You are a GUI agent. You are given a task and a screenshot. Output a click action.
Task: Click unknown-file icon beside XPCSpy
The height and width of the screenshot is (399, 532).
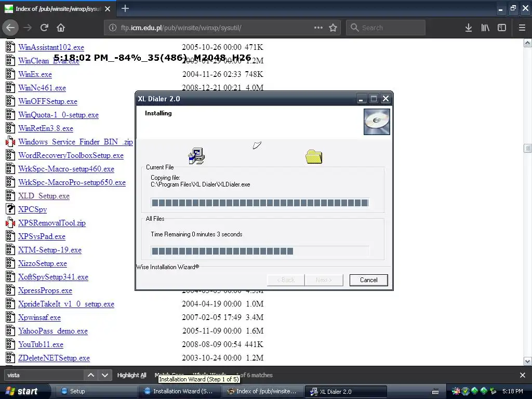[x=10, y=209]
